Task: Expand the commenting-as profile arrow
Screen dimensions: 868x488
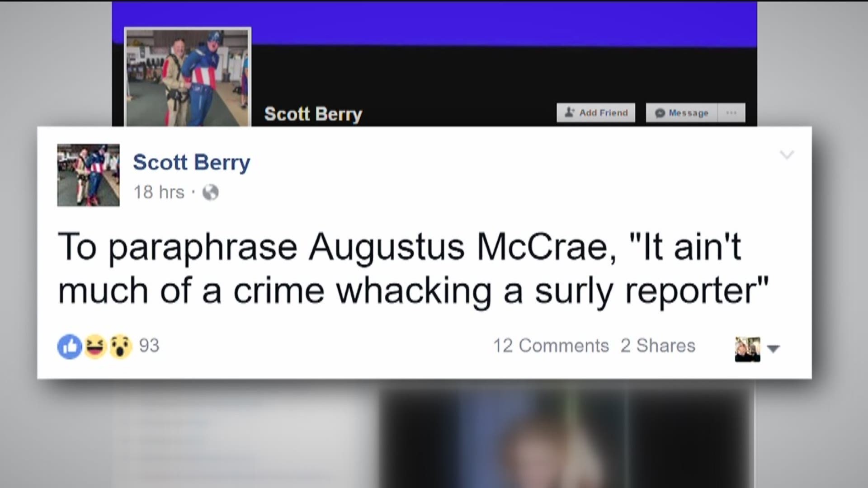Action: (x=774, y=348)
